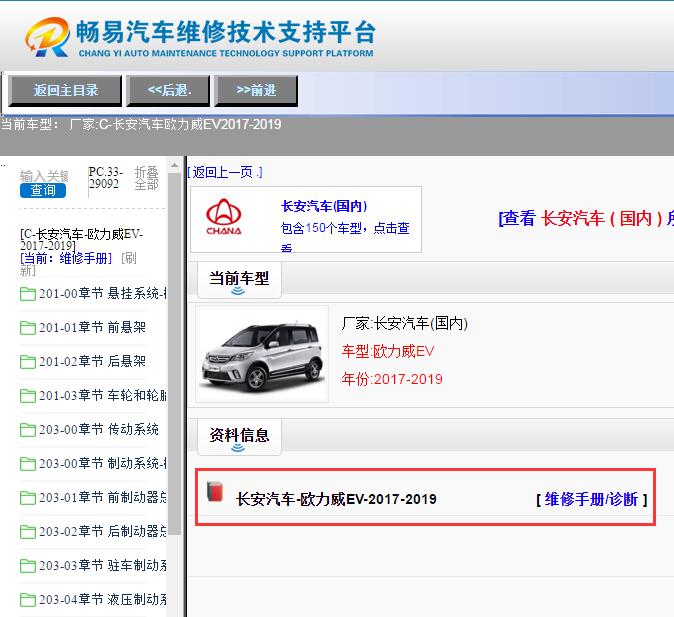Open folder icon for 203-01章节 前制动器
The width and height of the screenshot is (674, 617).
click(28, 498)
